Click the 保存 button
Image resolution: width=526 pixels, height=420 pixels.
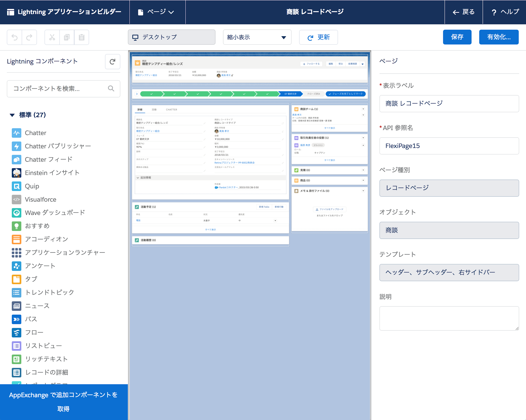point(457,37)
